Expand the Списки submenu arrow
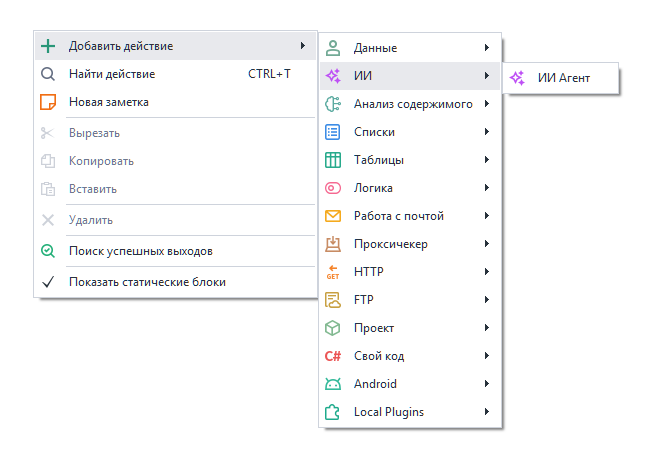This screenshot has height=465, width=645. pyautogui.click(x=487, y=132)
